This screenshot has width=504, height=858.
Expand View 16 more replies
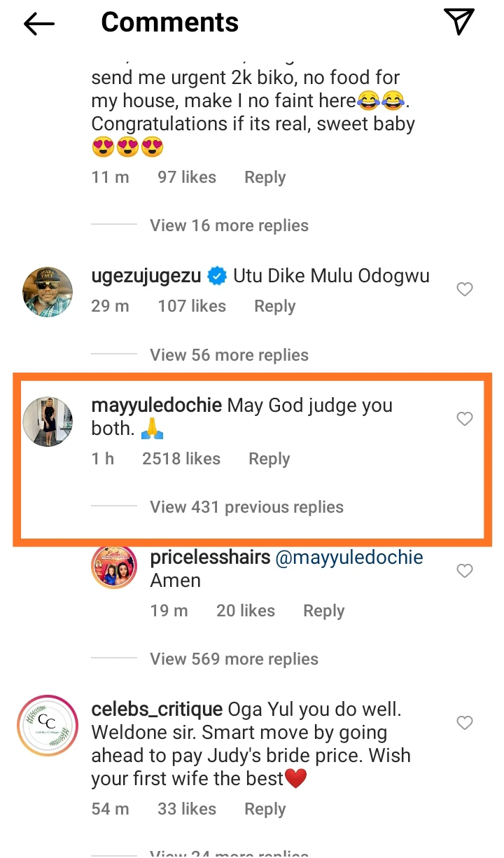tap(229, 226)
